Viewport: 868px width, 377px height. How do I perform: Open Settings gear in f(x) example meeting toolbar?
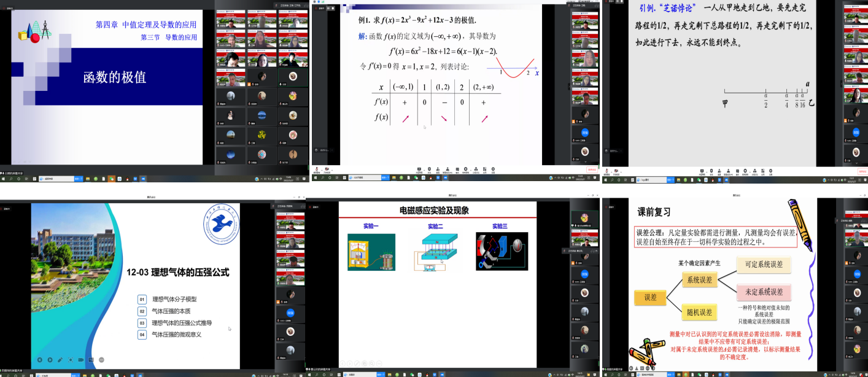(x=494, y=169)
